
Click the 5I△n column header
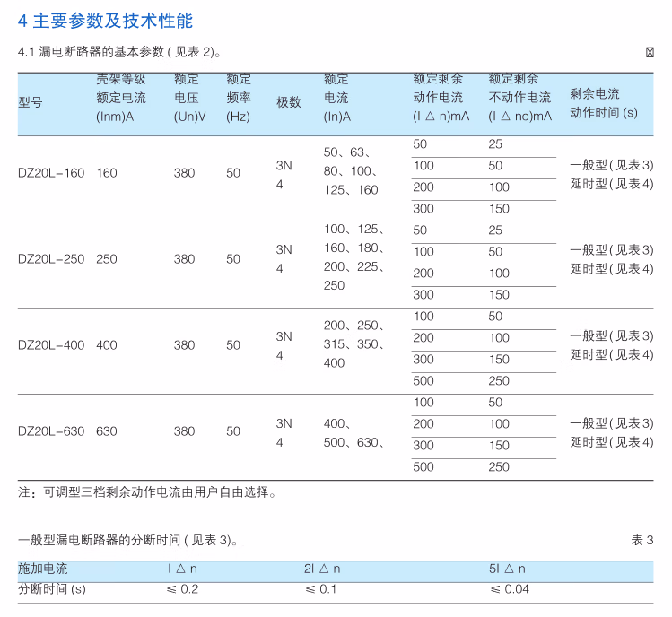(x=507, y=569)
